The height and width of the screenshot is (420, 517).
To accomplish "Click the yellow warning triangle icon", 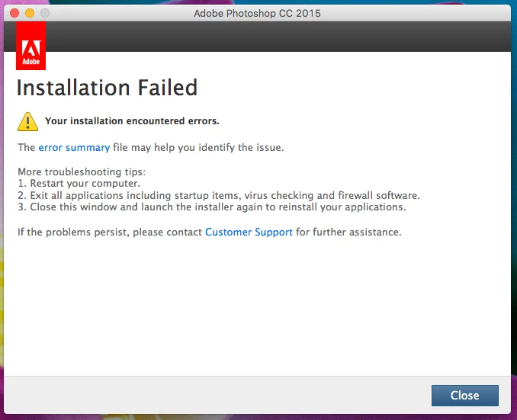I will [27, 122].
